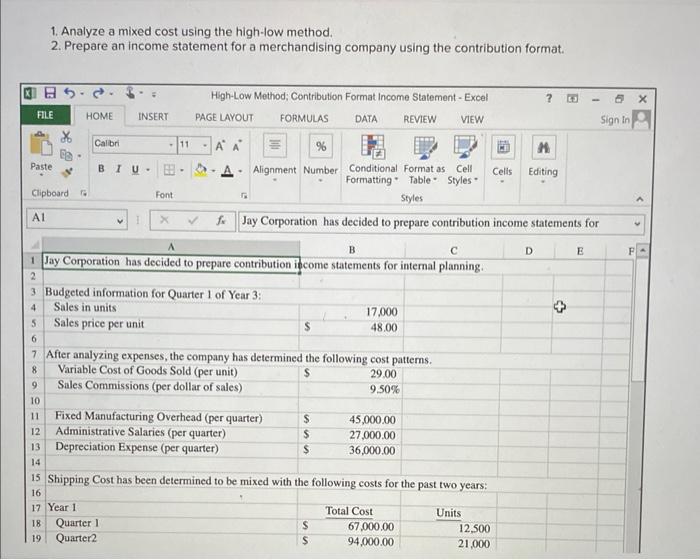Image resolution: width=700 pixels, height=560 pixels.
Task: Open Clipboard dialog launcher
Action: click(83, 193)
